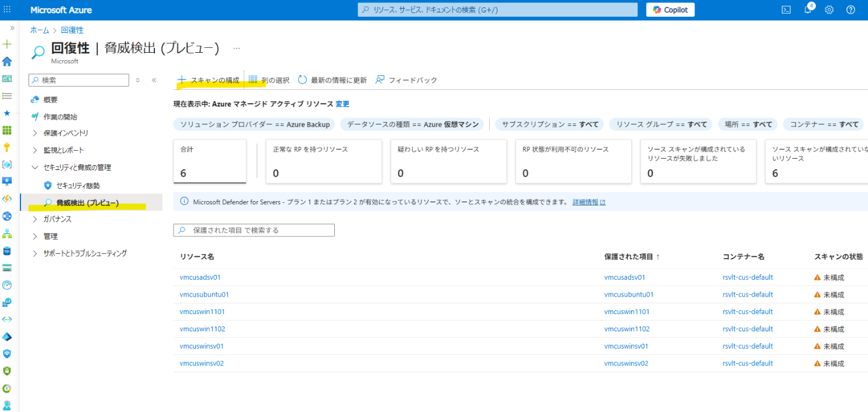Open the Dashboard chart icon in the sidebar
This screenshot has width=868, height=412.
coord(7,79)
